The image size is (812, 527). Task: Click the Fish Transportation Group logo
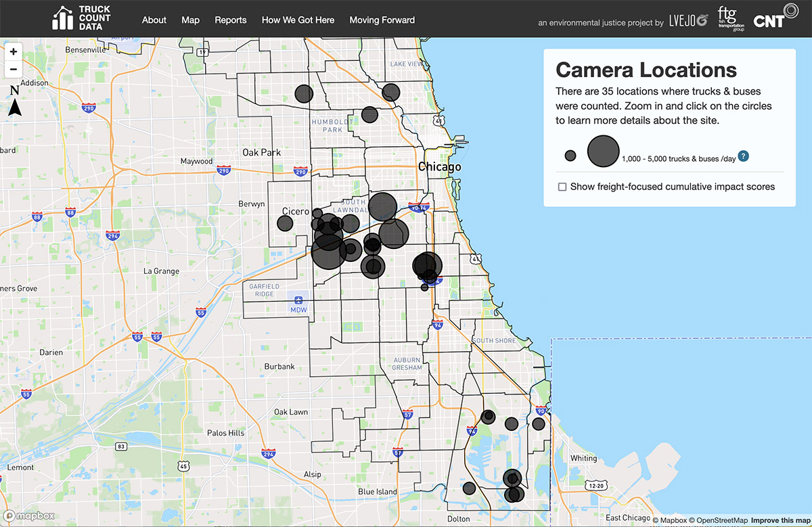[x=729, y=19]
